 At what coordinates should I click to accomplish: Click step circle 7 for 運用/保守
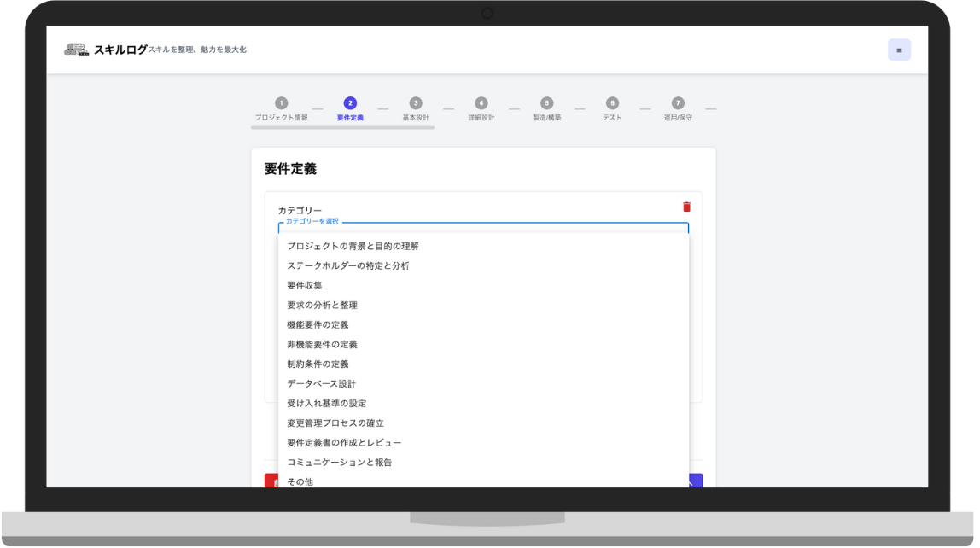[x=678, y=102]
